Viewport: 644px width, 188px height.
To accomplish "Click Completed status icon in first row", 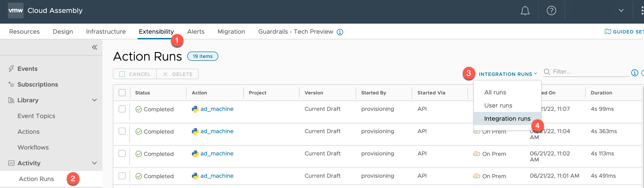I will 138,109.
